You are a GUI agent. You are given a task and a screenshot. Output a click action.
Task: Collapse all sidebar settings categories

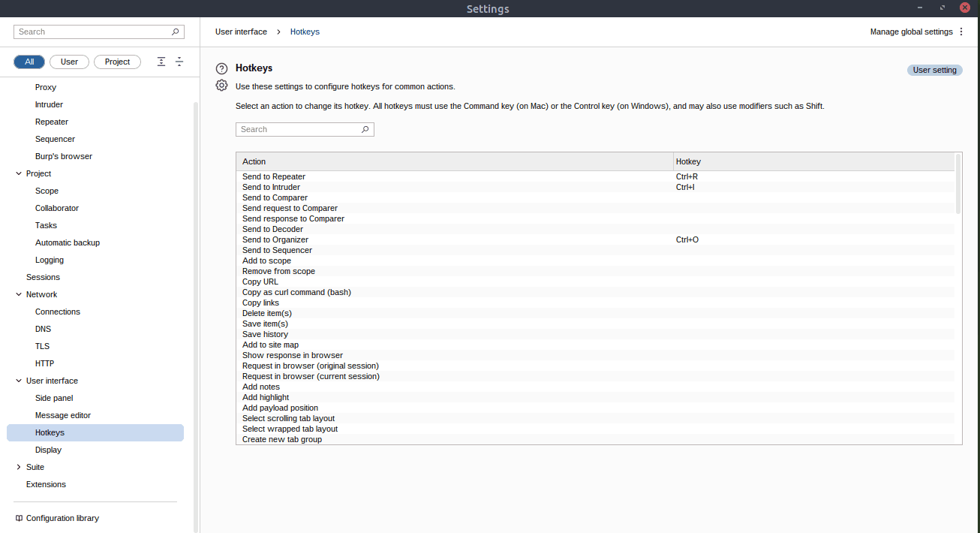coord(161,62)
